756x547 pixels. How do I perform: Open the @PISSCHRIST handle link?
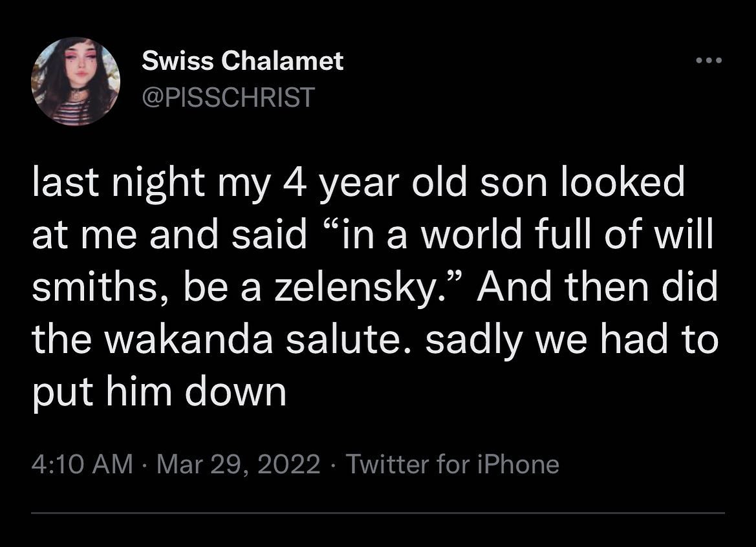click(x=228, y=98)
